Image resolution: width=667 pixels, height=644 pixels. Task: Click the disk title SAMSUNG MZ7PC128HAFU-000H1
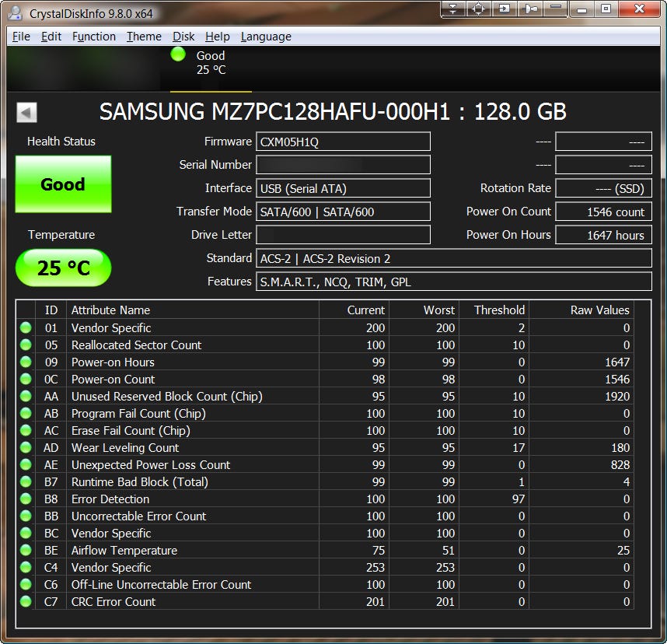coord(333,112)
